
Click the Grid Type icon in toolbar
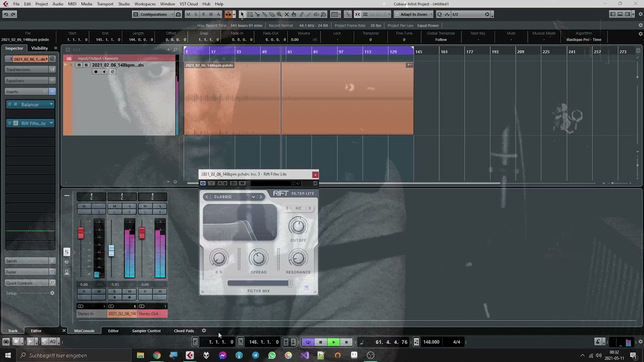click(365, 14)
